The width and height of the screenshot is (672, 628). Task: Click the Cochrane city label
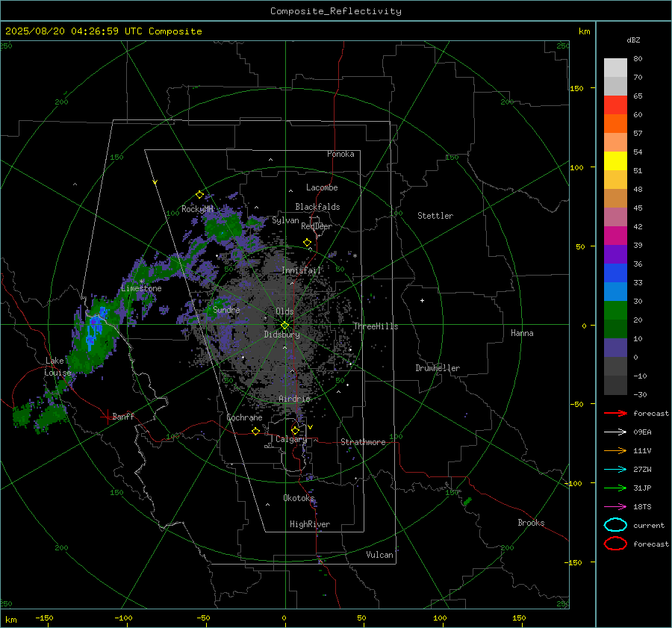point(244,417)
